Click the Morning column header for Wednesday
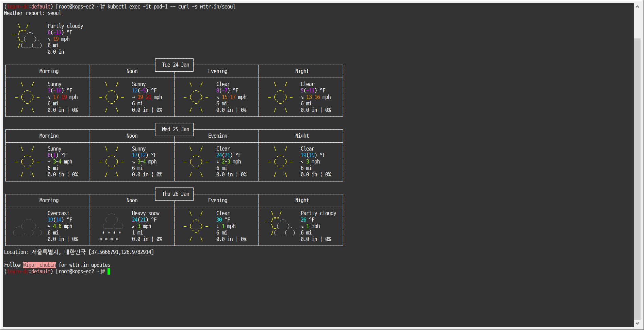This screenshot has height=330, width=644. [x=49, y=136]
